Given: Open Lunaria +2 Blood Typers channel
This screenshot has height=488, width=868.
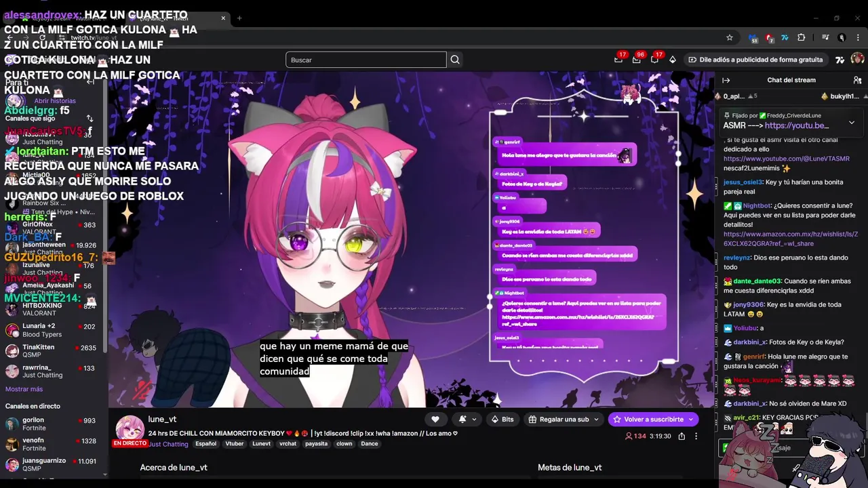Looking at the screenshot, I should [x=54, y=330].
